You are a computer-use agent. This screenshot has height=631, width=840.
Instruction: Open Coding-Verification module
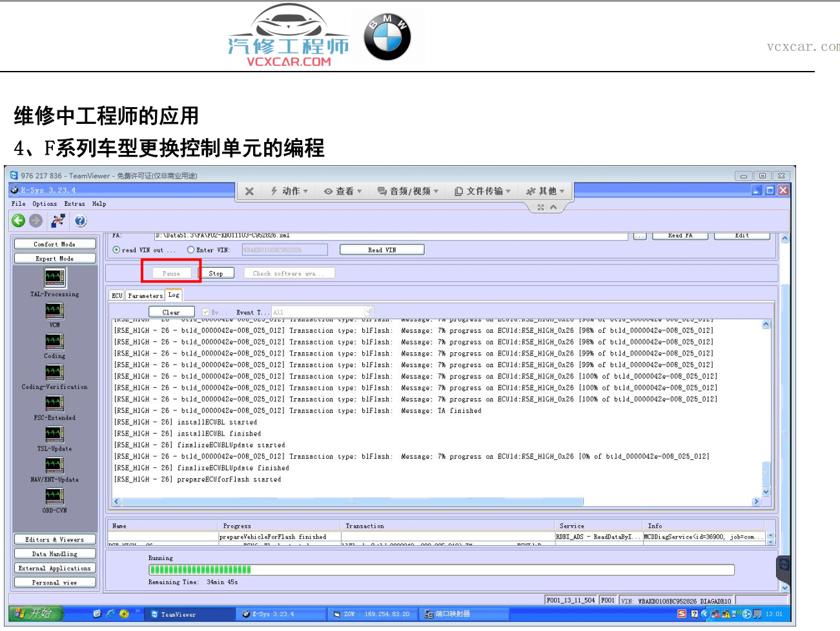[x=54, y=372]
